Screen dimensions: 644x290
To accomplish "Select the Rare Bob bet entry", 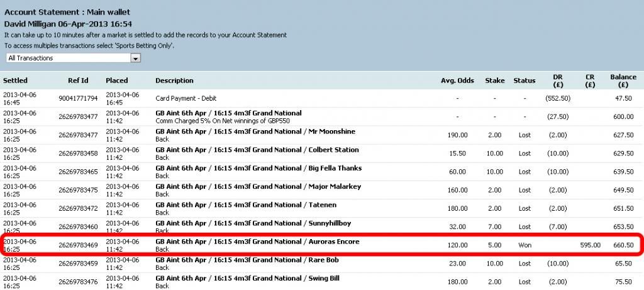I will [x=322, y=264].
